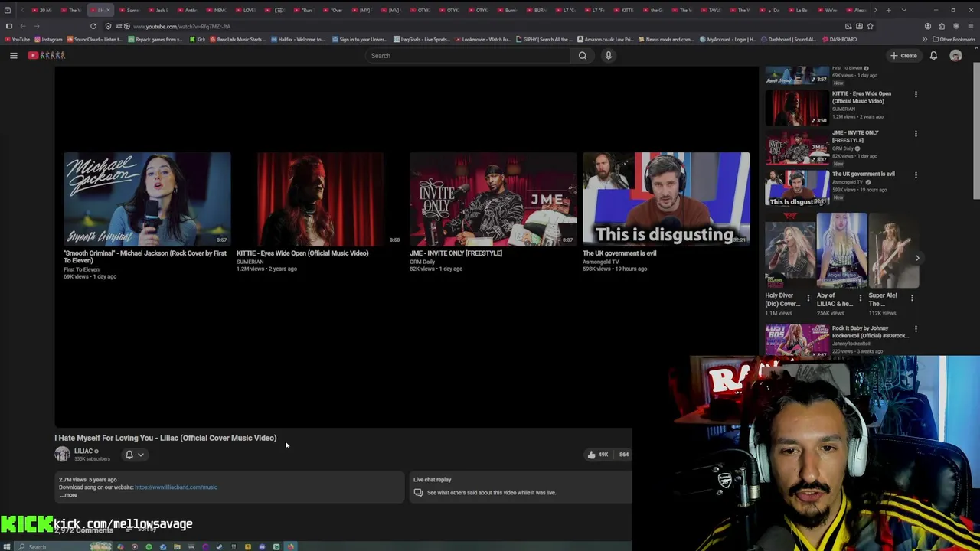Open the BandLab bookmark
980x551 pixels.
(240, 39)
